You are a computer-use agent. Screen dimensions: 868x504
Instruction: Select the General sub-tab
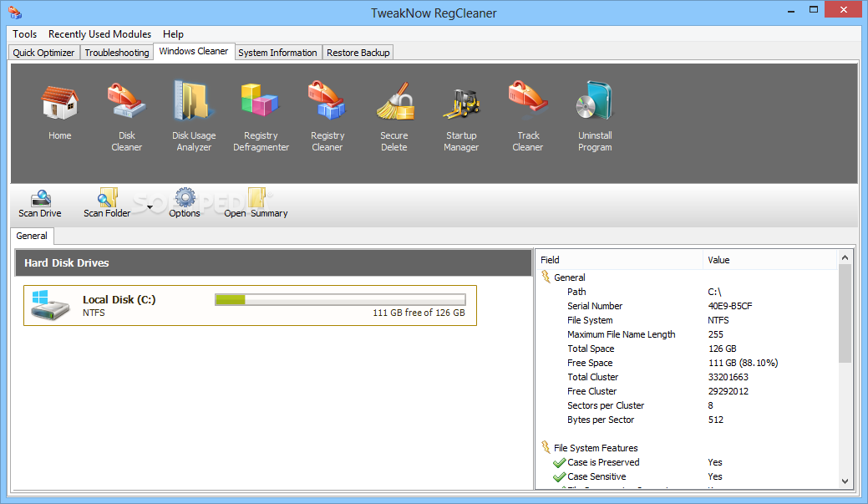(32, 236)
